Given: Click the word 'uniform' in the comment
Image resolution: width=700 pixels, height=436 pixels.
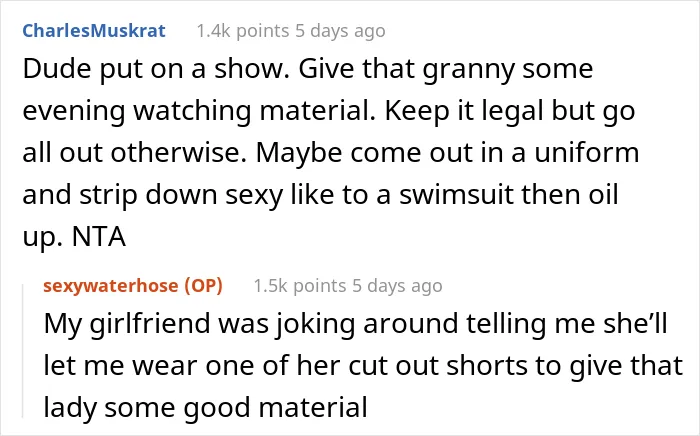Looking at the screenshot, I should point(587,153).
